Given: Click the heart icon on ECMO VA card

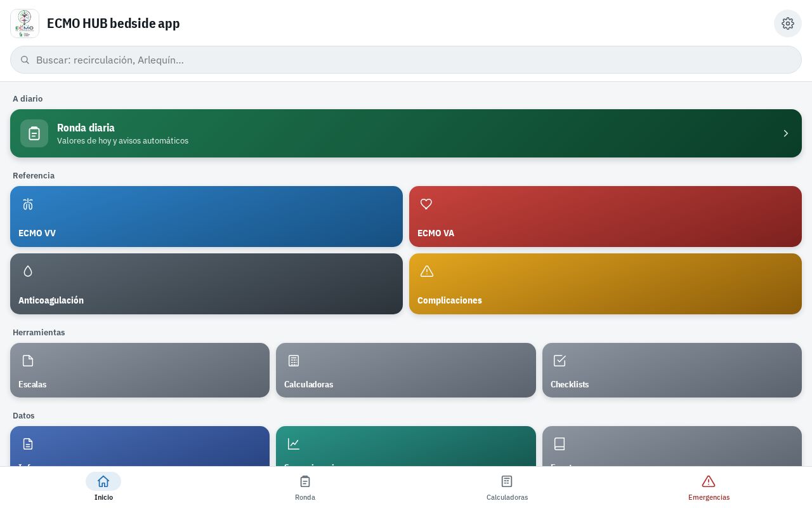Looking at the screenshot, I should tap(426, 204).
